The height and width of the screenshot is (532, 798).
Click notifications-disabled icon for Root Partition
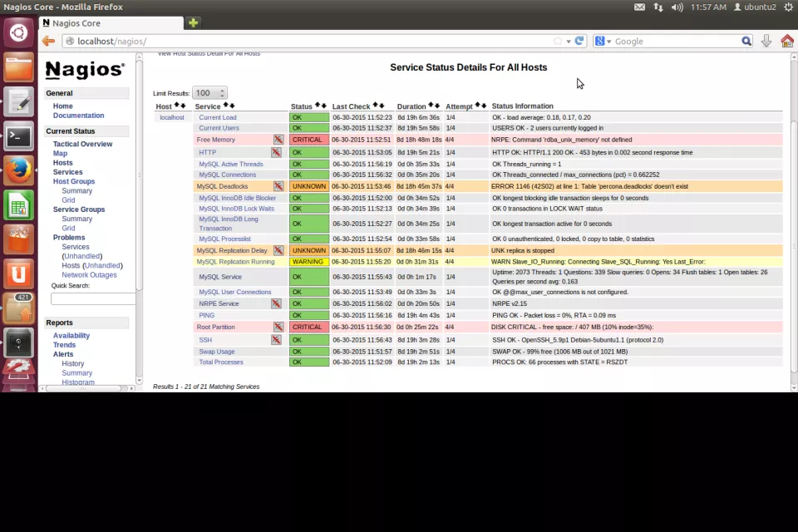point(278,327)
